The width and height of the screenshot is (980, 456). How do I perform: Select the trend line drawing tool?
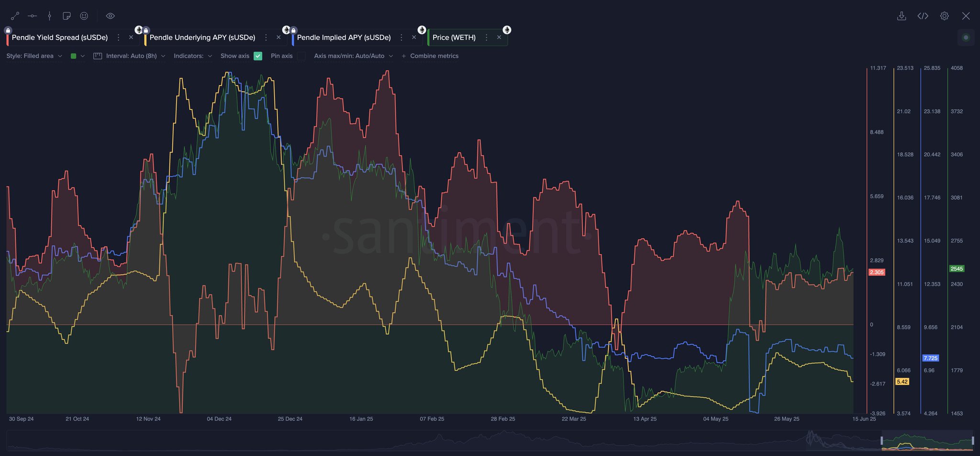tap(15, 16)
